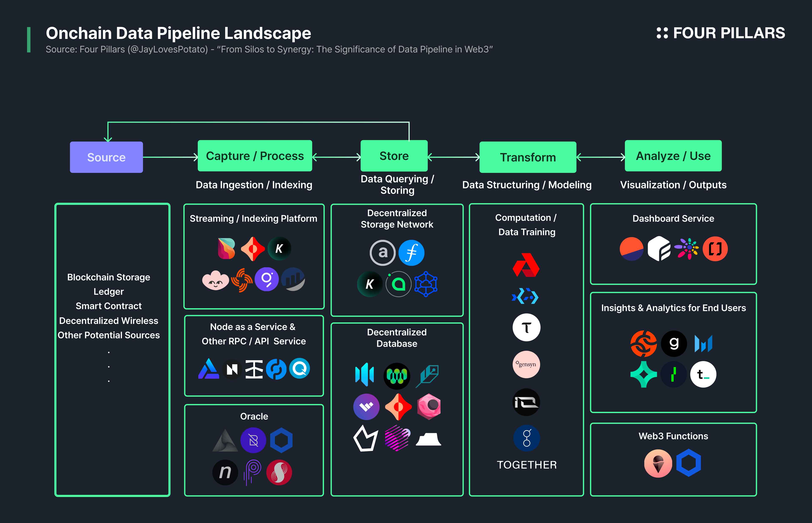The image size is (812, 523).
Task: Click the Transform stage box
Action: [528, 157]
